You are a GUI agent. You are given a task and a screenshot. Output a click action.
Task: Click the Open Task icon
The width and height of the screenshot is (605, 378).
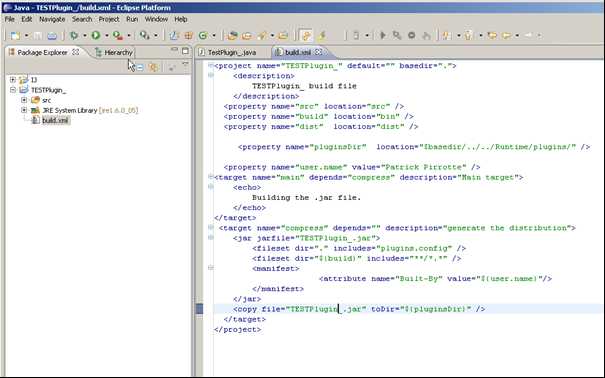247,35
